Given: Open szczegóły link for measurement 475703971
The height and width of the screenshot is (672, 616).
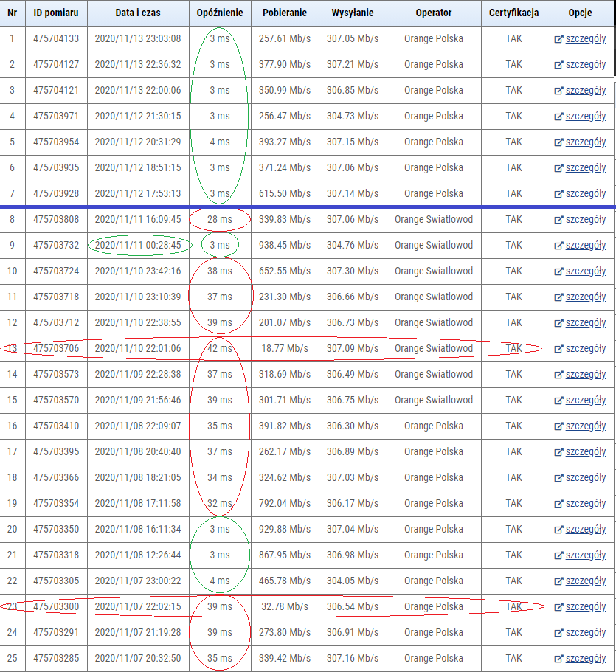Looking at the screenshot, I should (586, 116).
